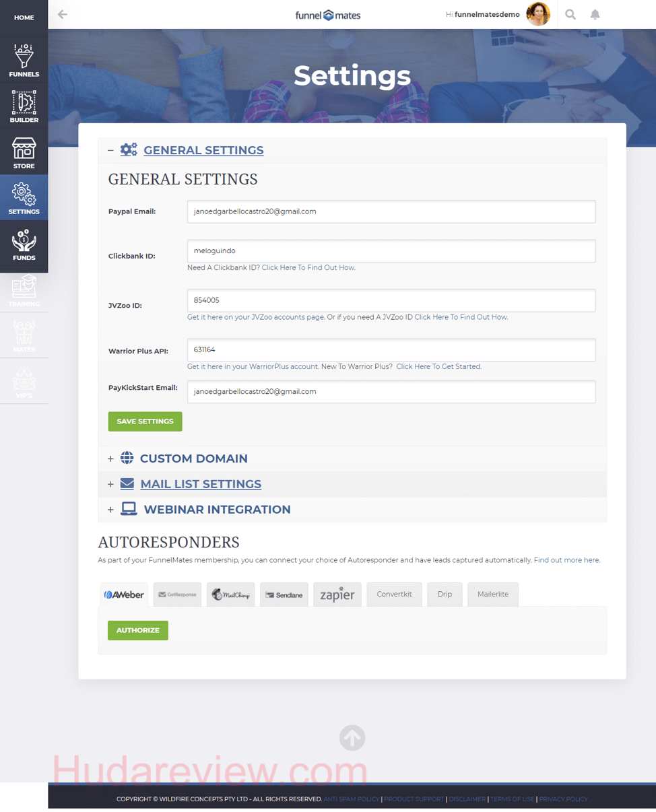Viewport: 656px width, 812px height.
Task: Click the globe icon for Custom Domain
Action: pyautogui.click(x=127, y=458)
